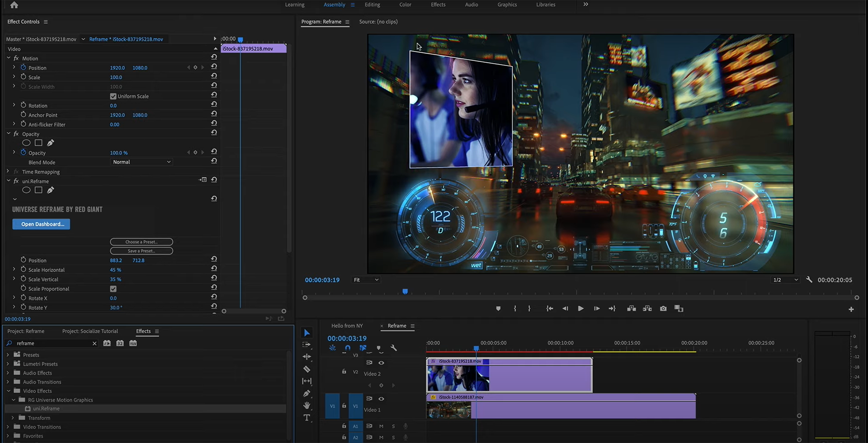Open the Fit zoom level dropdown
The height and width of the screenshot is (443, 868).
pos(366,280)
